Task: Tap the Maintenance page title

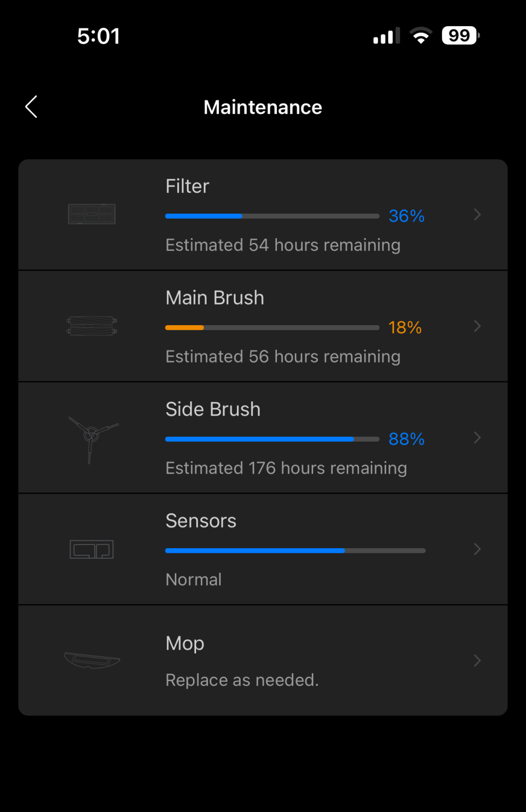Action: [x=263, y=107]
